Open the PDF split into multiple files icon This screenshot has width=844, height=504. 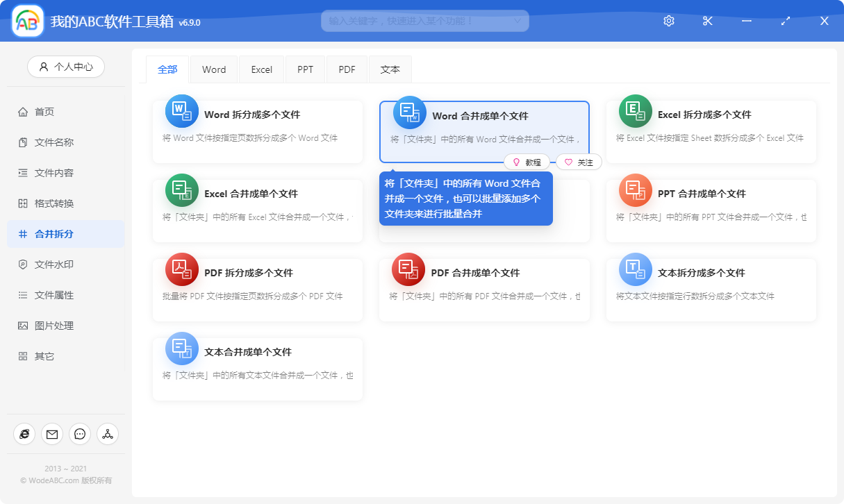point(182,269)
